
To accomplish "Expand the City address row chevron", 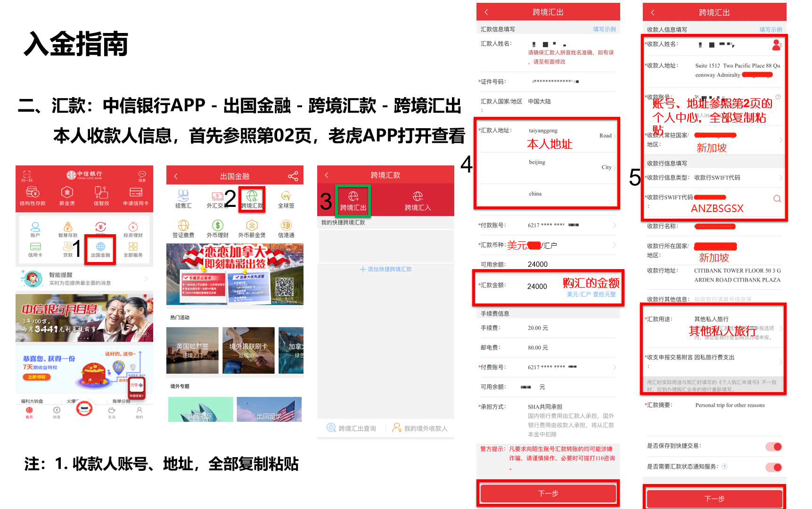I will (x=615, y=168).
